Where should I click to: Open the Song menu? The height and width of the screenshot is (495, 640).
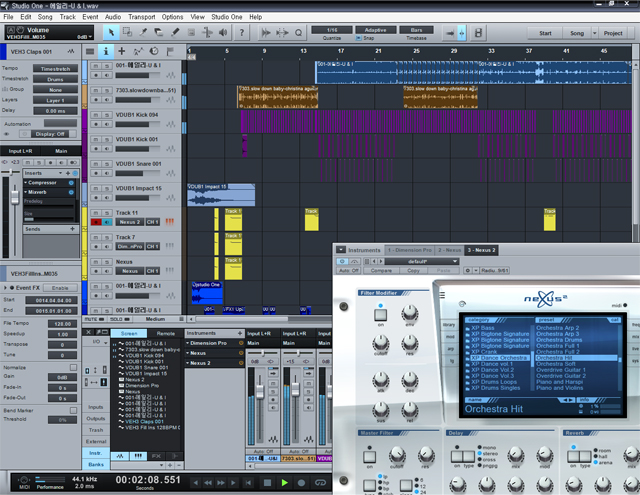pyautogui.click(x=45, y=17)
